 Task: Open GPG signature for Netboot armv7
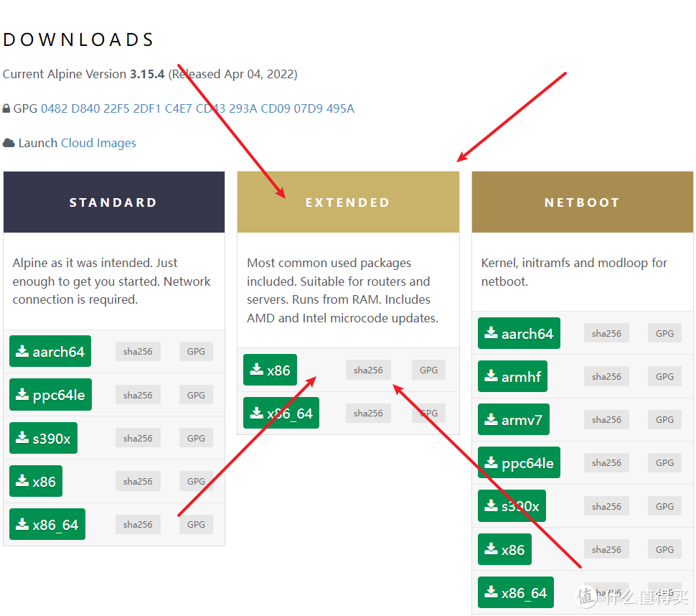(x=664, y=419)
